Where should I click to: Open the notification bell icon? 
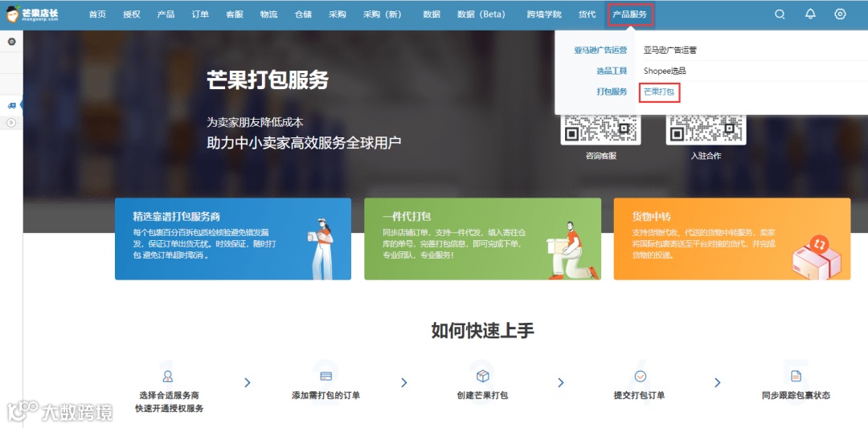click(x=810, y=14)
